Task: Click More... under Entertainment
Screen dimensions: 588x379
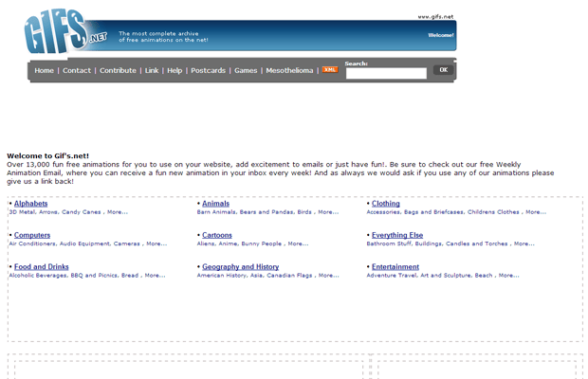Action: pos(509,276)
